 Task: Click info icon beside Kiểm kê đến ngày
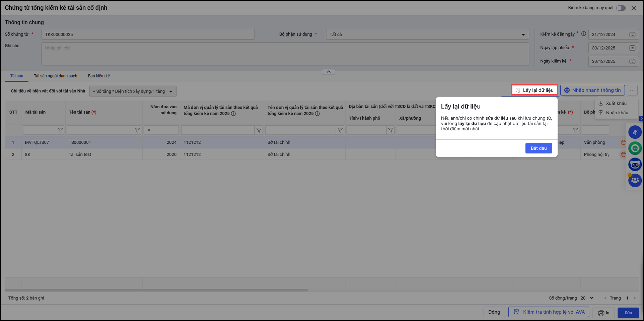click(x=583, y=34)
